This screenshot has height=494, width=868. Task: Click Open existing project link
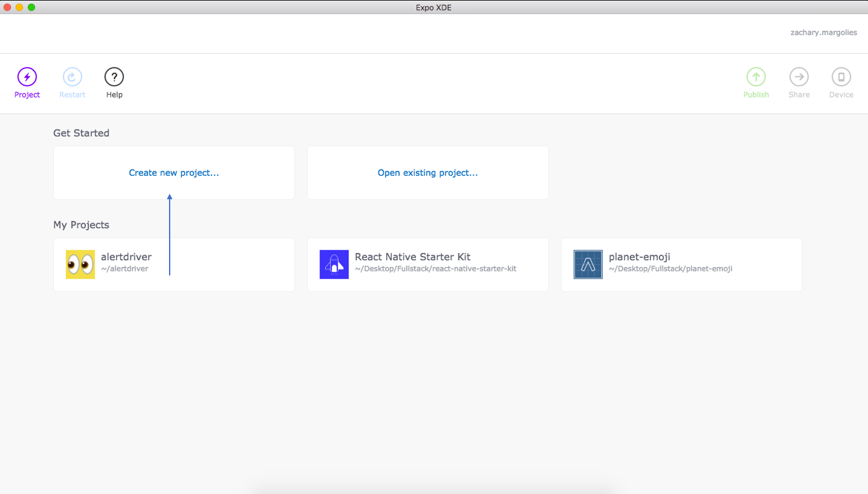pyautogui.click(x=428, y=173)
